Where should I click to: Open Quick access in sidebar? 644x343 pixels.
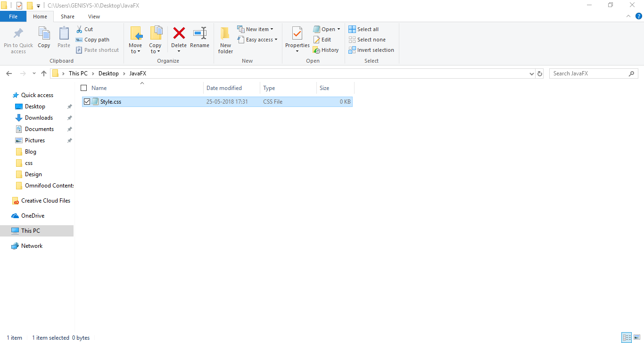pyautogui.click(x=37, y=95)
